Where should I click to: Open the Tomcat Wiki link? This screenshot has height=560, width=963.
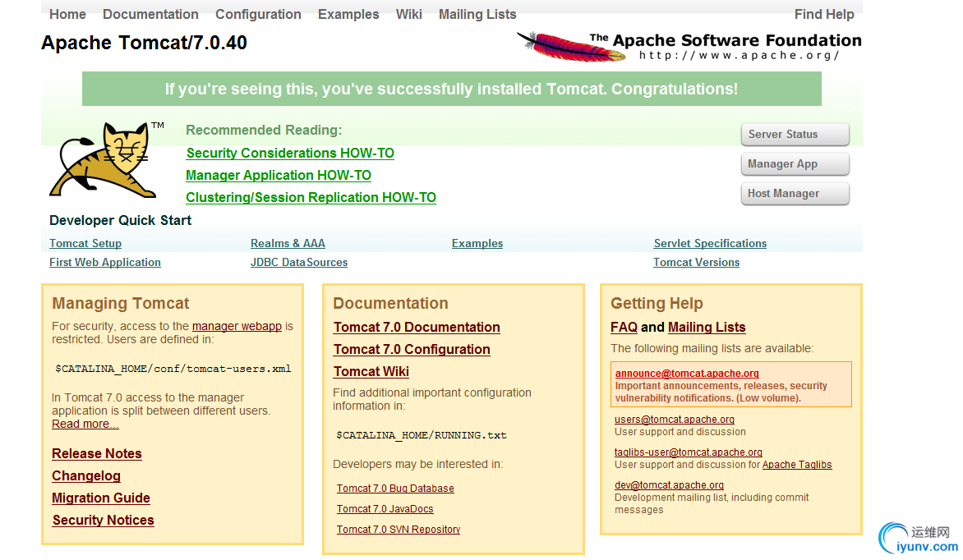pyautogui.click(x=371, y=371)
